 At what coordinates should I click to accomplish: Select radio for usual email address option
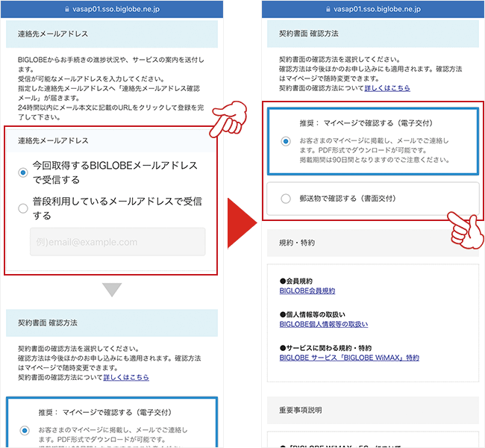point(23,208)
